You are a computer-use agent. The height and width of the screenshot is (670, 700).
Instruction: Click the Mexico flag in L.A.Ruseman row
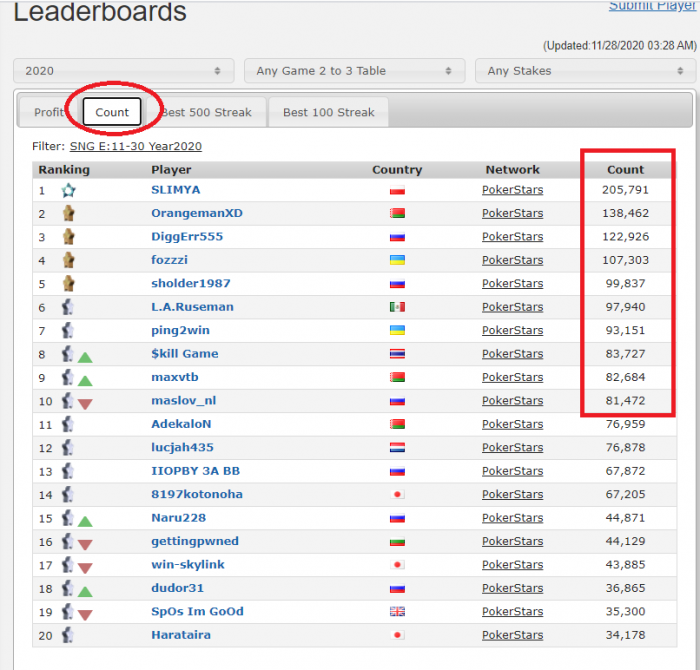[397, 307]
